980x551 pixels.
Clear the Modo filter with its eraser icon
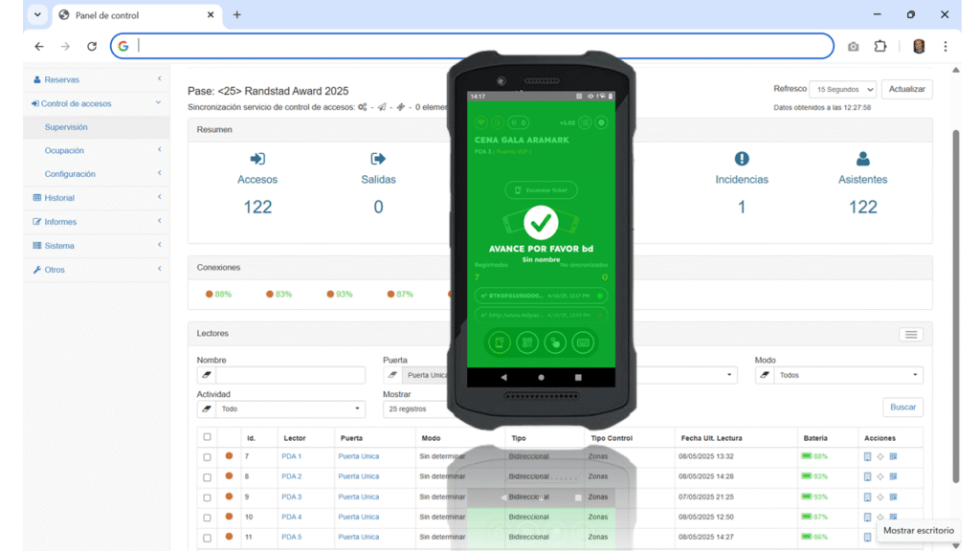(x=765, y=375)
